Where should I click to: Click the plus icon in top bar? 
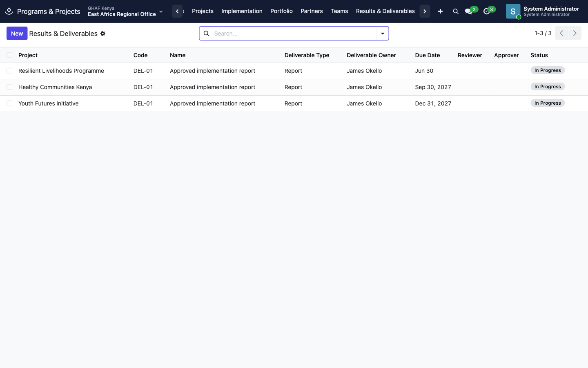pyautogui.click(x=440, y=11)
